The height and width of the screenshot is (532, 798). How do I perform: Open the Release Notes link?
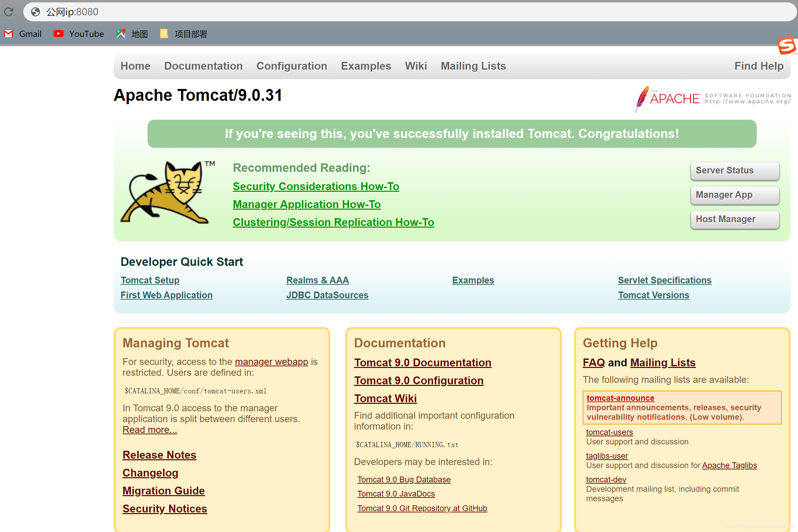[159, 455]
